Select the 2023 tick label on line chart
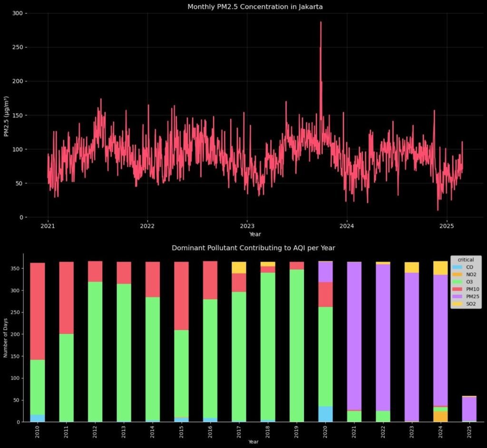This screenshot has width=487, height=448. pos(247,226)
